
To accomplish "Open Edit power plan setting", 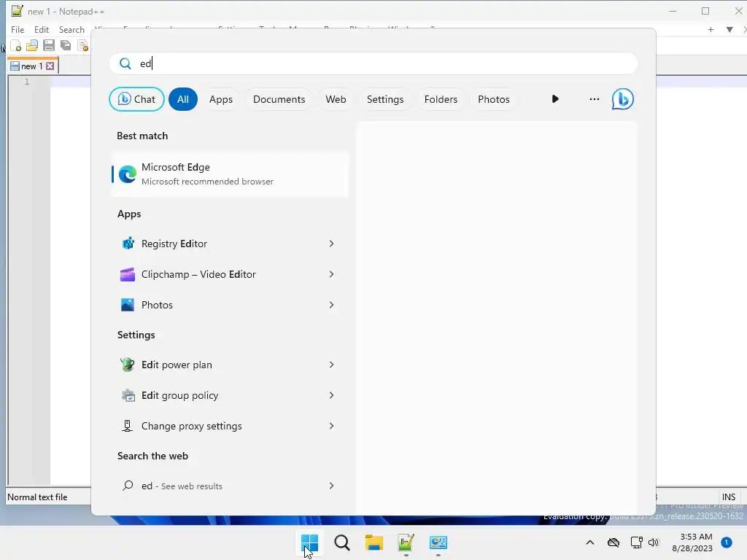I will pos(177,365).
